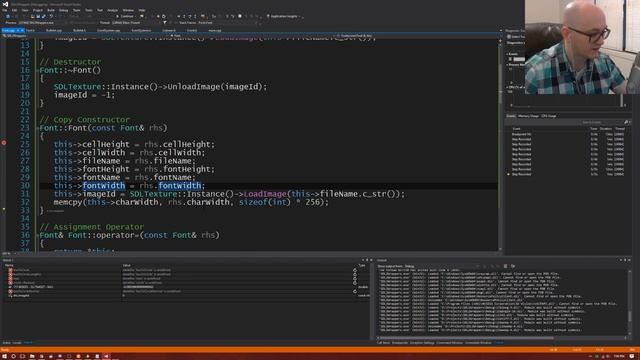
Task: Open the Window menu
Action: (128, 10)
